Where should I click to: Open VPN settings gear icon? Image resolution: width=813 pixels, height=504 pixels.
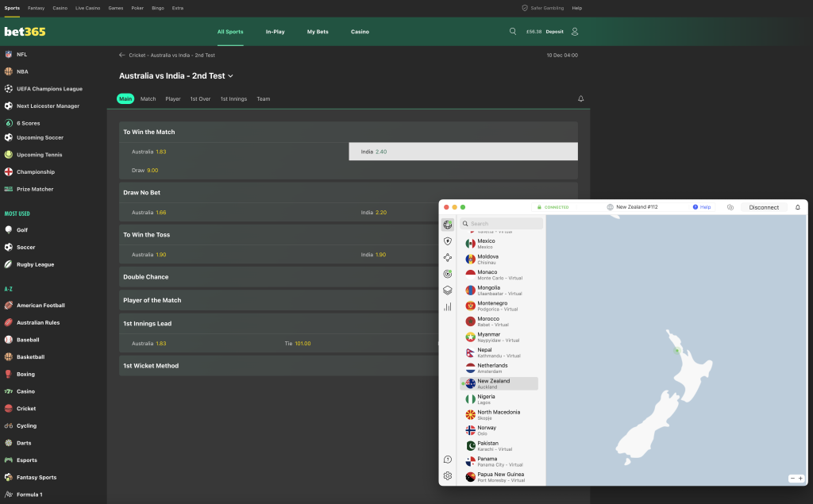coord(448,476)
